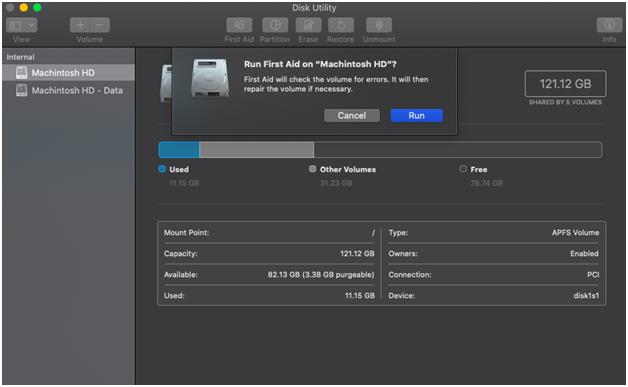Click the Disk Utility window title
The width and height of the screenshot is (628, 387).
pos(314,8)
